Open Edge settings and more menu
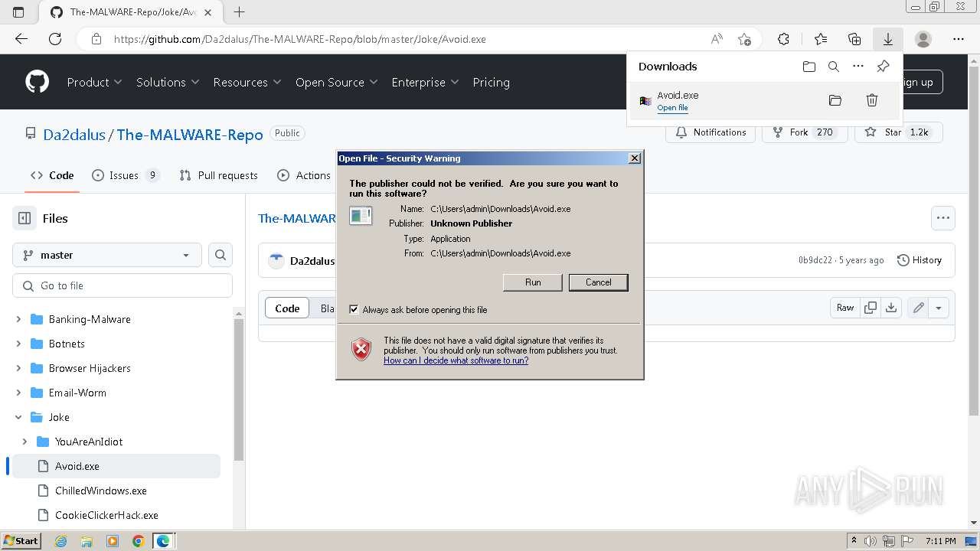The height and width of the screenshot is (551, 980). (959, 39)
